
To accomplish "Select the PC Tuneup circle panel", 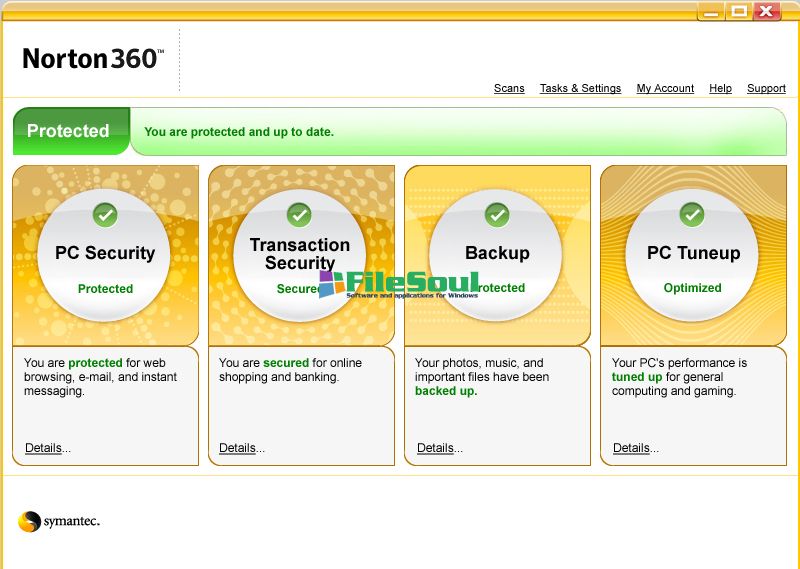I will [x=692, y=255].
